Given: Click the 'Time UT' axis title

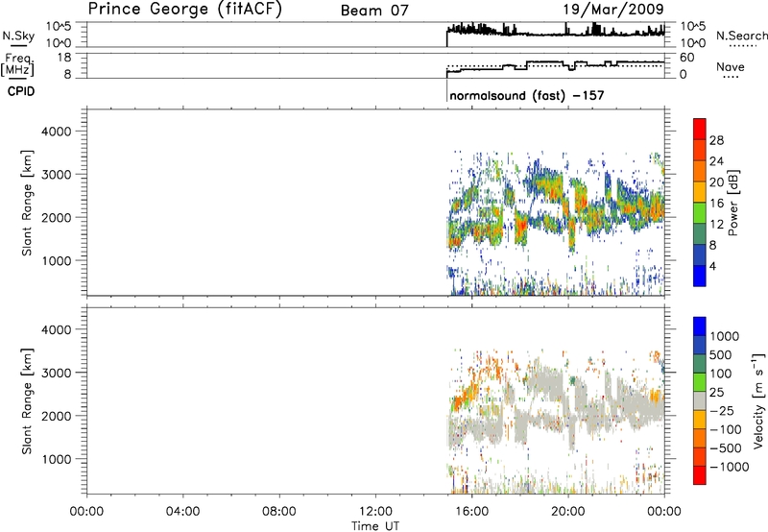Looking at the screenshot, I should tap(375, 526).
